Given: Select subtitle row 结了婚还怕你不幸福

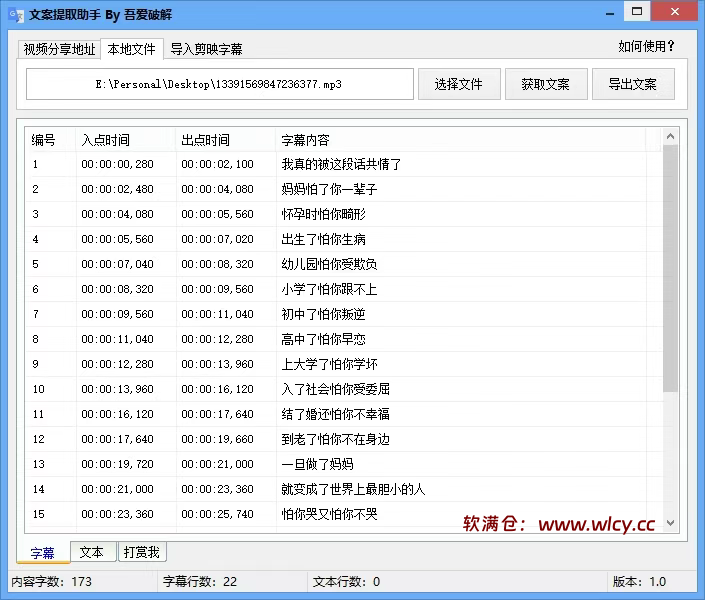Looking at the screenshot, I should [344, 414].
